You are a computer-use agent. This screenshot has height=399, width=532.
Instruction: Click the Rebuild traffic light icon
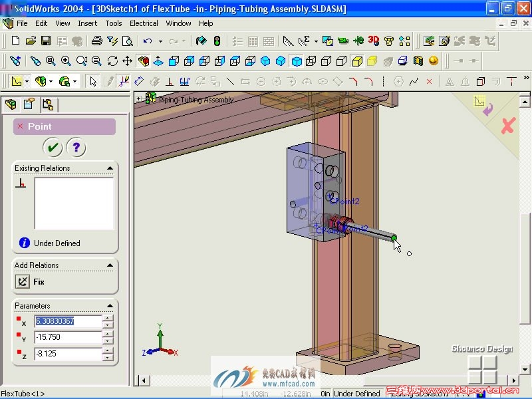(x=217, y=41)
